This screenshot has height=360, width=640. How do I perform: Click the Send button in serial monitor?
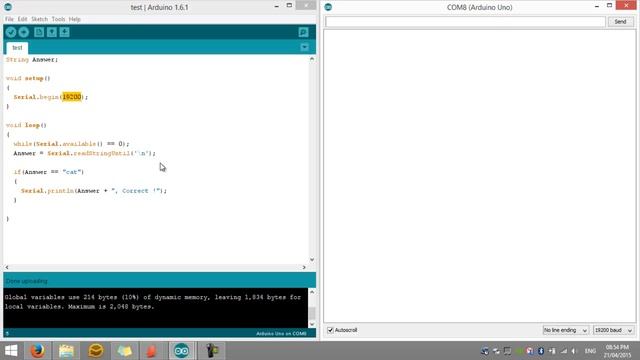coord(620,22)
